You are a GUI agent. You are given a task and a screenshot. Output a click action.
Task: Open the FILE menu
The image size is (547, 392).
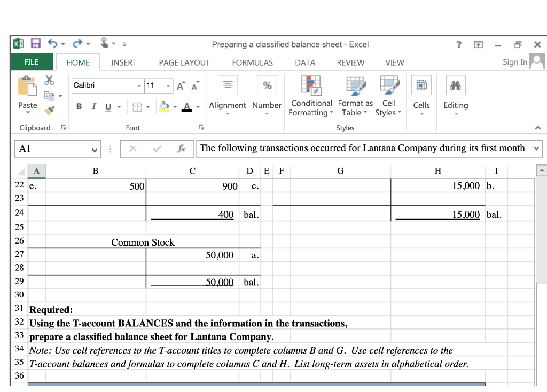32,62
